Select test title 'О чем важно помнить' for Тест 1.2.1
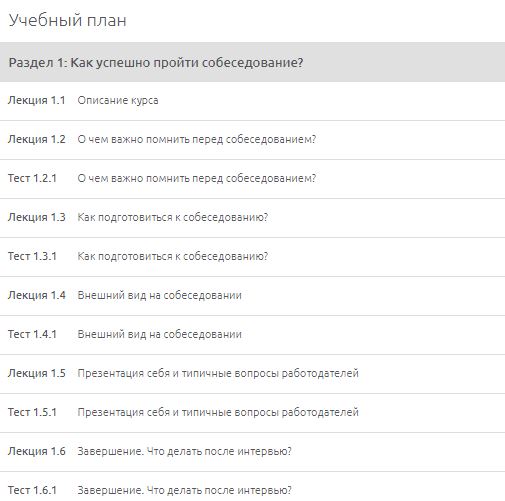This screenshot has height=501, width=505. coord(197,178)
